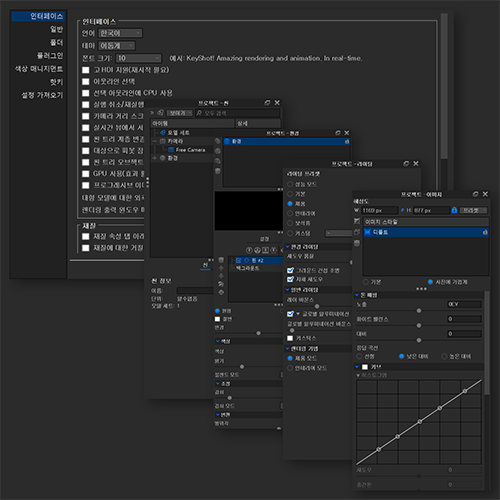
Task: Select 백그라운드 in the pin list
Action: click(248, 268)
